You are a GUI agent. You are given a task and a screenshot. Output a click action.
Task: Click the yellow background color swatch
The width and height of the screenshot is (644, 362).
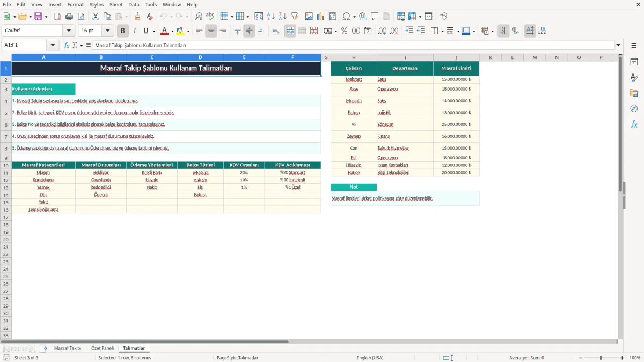click(180, 31)
